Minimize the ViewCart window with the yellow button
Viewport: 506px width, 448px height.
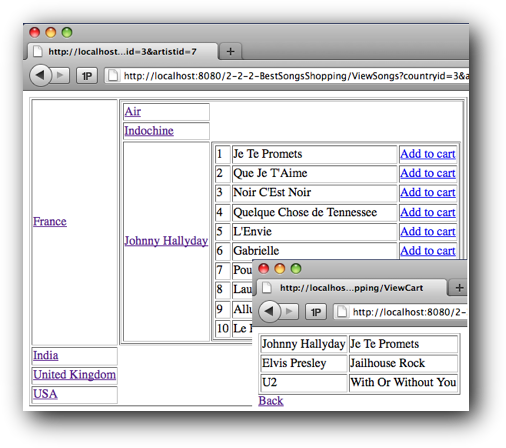[x=280, y=269]
